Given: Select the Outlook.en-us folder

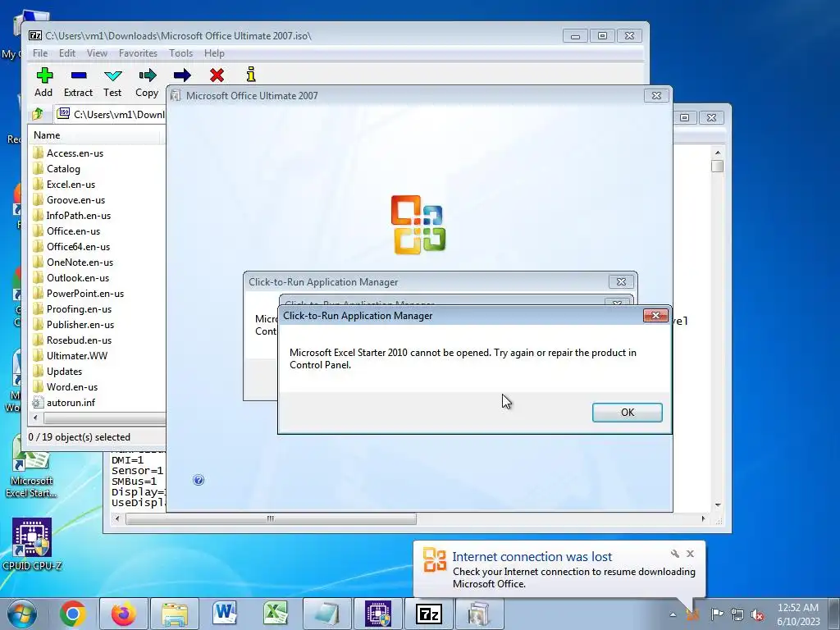Looking at the screenshot, I should coord(71,277).
